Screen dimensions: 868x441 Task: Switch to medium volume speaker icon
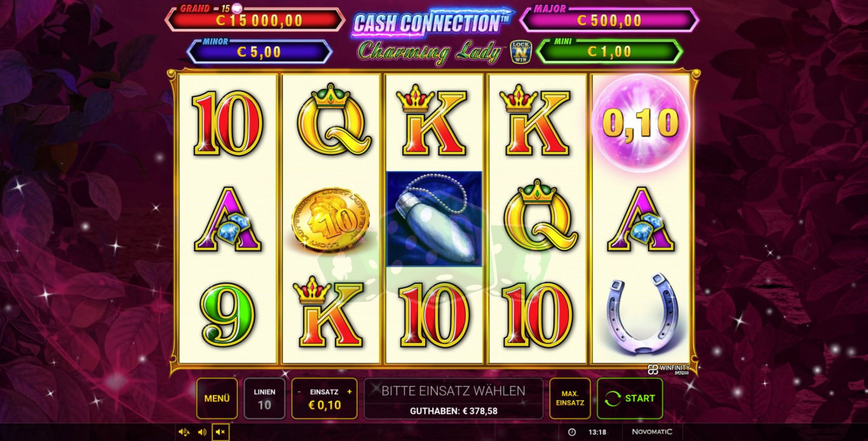point(202,432)
